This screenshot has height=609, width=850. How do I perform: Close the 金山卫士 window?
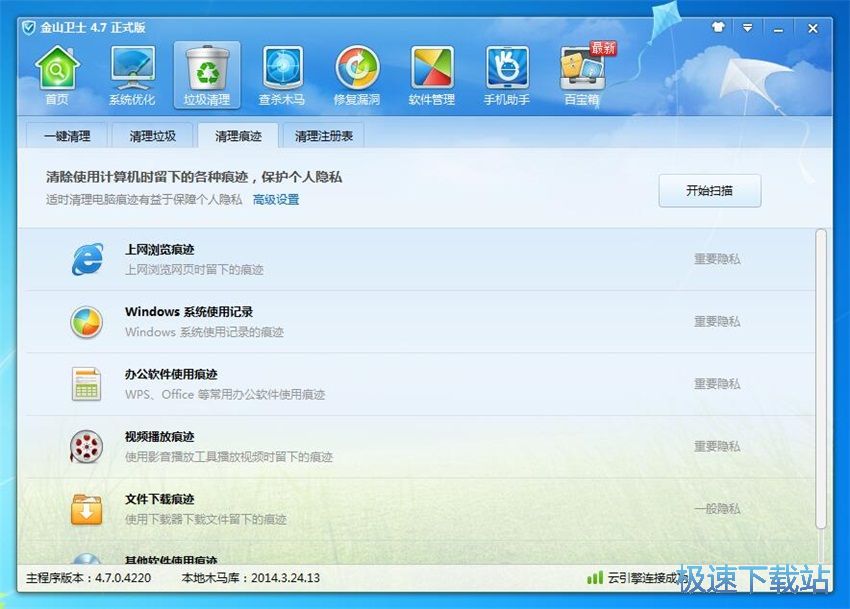813,28
